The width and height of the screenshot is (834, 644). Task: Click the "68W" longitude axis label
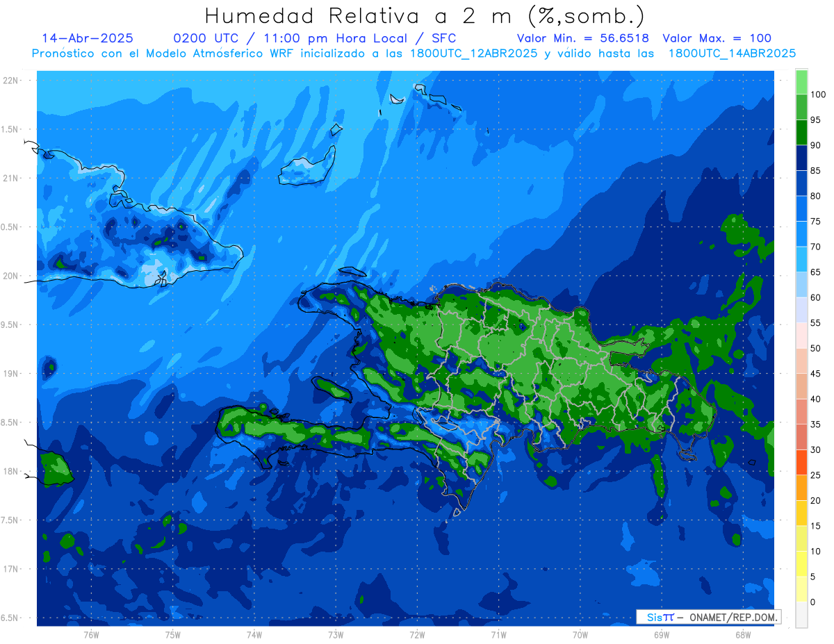(743, 634)
